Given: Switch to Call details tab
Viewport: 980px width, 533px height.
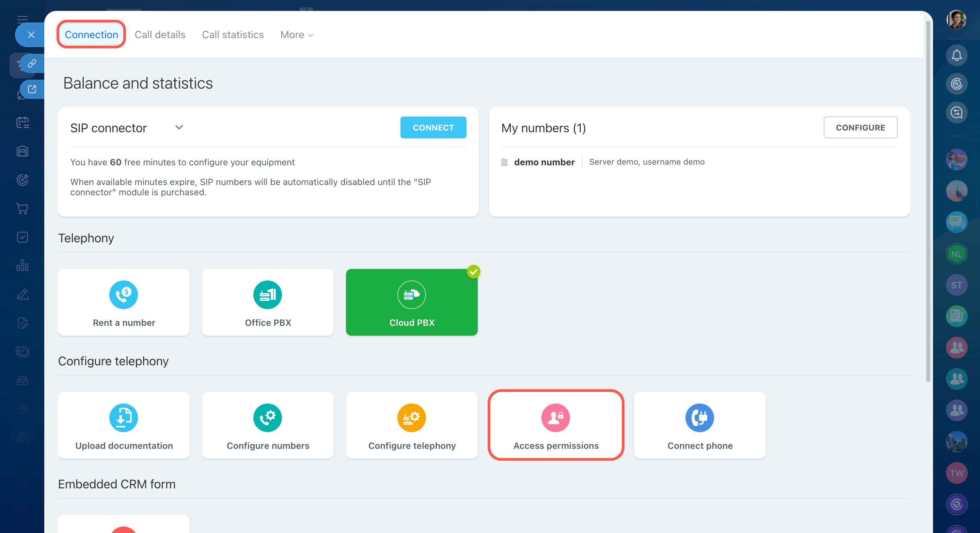Looking at the screenshot, I should pyautogui.click(x=160, y=35).
